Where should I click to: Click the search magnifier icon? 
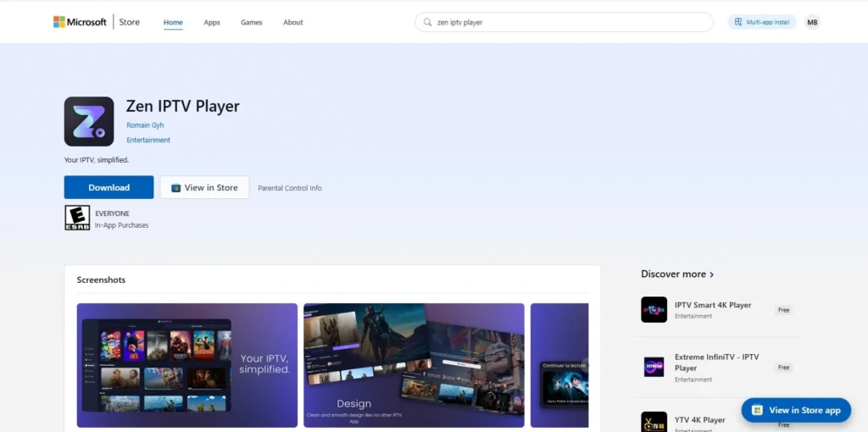(x=427, y=22)
